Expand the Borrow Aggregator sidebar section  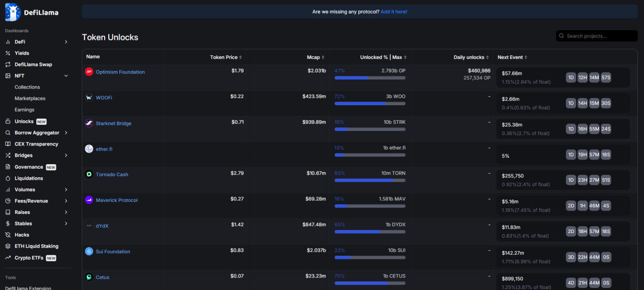click(x=66, y=133)
